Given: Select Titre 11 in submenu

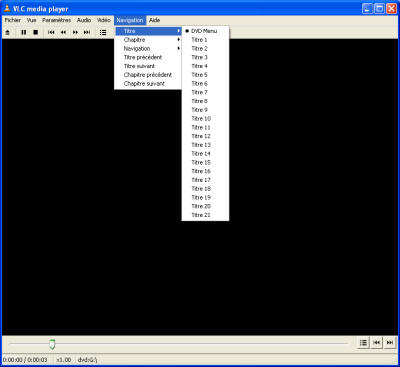Looking at the screenshot, I should [205, 127].
